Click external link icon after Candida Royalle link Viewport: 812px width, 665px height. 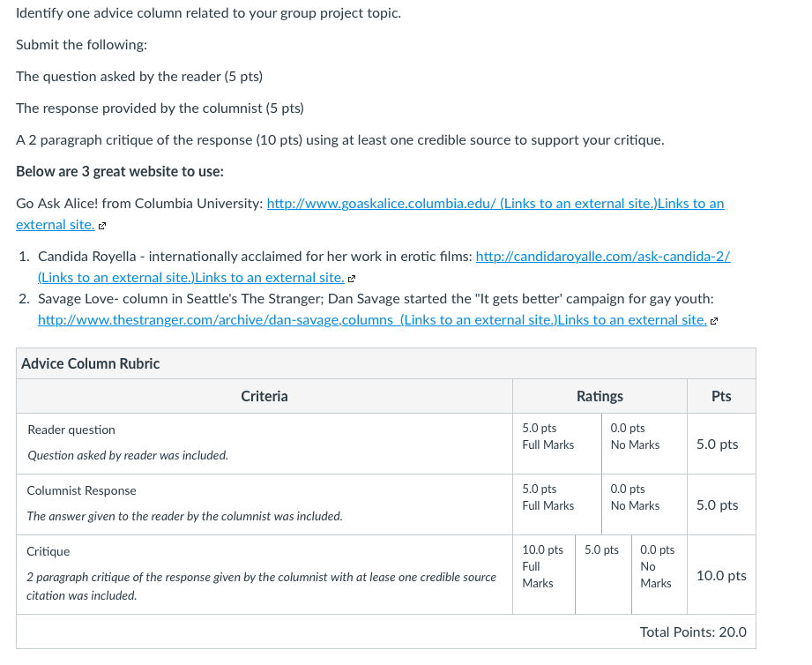coord(352,279)
